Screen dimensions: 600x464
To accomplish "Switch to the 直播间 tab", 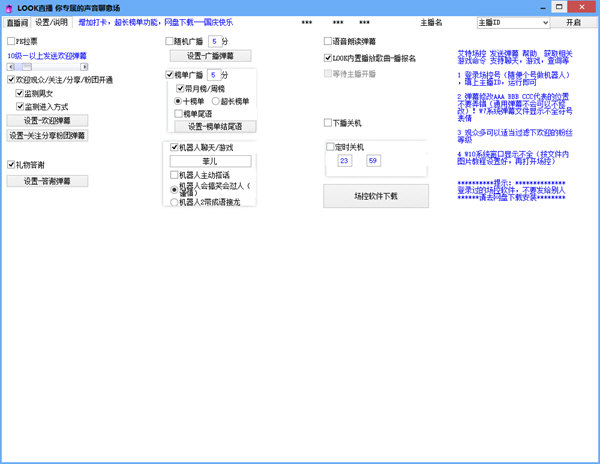I will click(18, 23).
